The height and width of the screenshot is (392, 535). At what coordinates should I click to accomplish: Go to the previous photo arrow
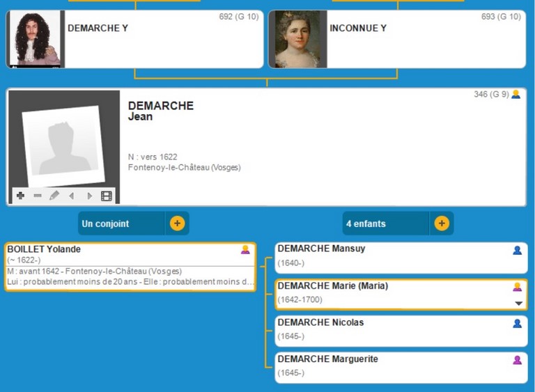coord(71,196)
